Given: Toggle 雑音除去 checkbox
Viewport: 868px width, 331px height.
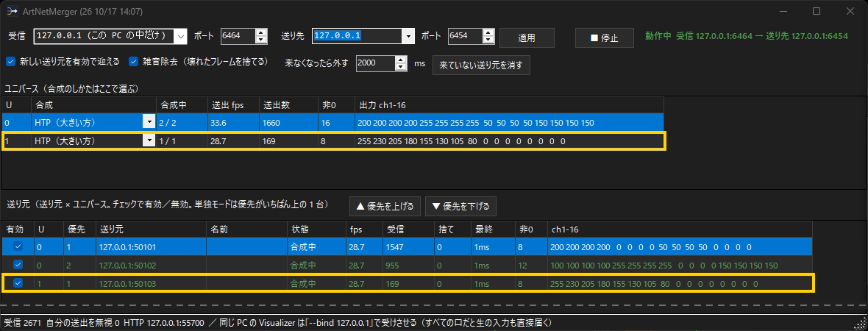Looking at the screenshot, I should [133, 62].
